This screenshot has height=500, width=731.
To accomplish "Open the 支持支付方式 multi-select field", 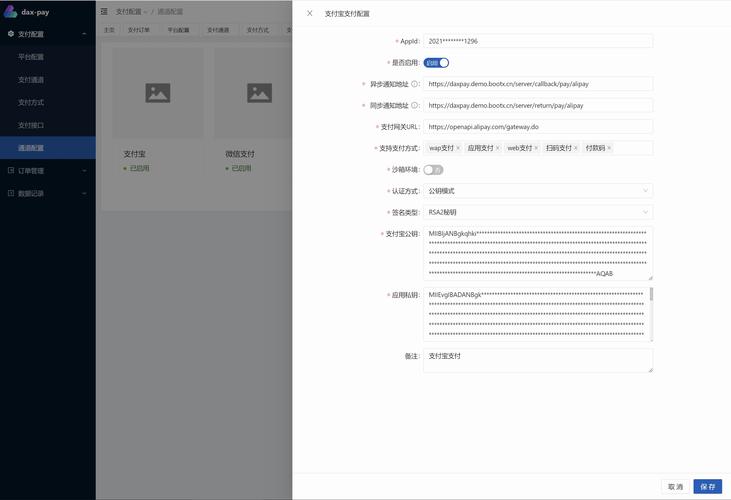I will click(538, 148).
